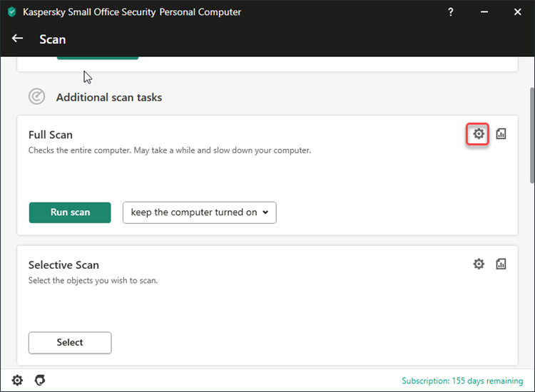Screen dimensions: 535x392
Task: Open application settings gear in bottom bar
Action: [x=17, y=381]
